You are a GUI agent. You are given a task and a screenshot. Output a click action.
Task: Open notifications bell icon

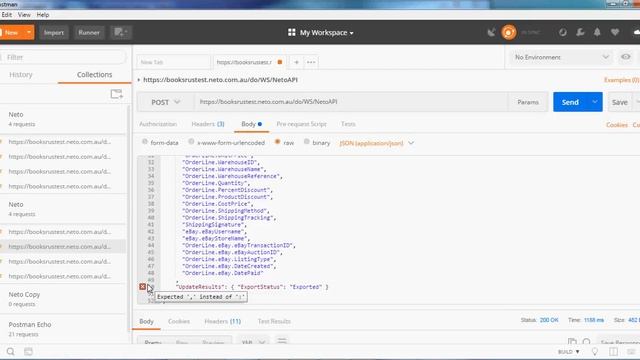597,33
